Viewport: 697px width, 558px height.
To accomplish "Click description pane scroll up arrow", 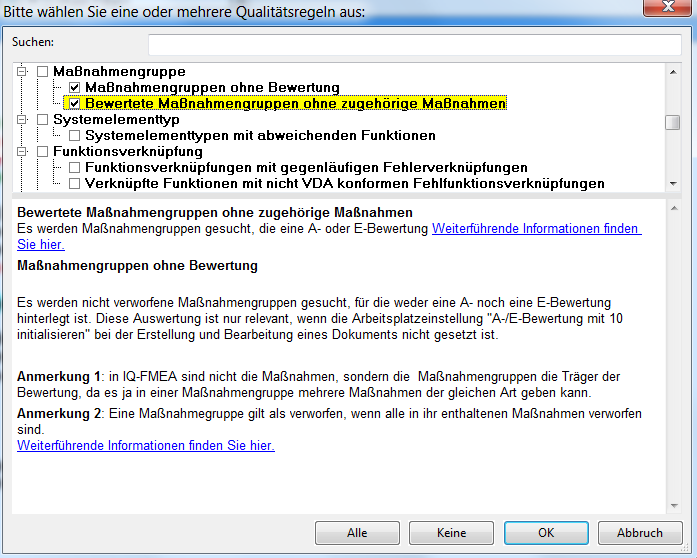I will tap(674, 208).
